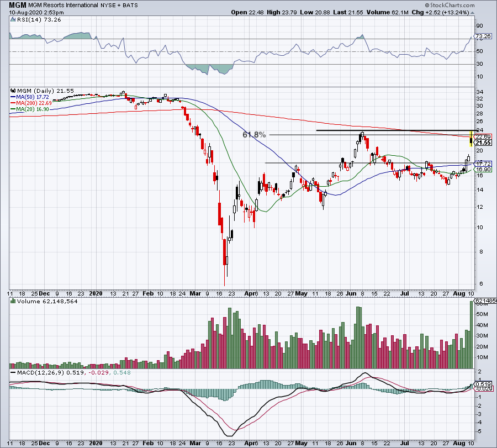
Task: Click the volume bars icon in the volume panel
Action: (13, 301)
